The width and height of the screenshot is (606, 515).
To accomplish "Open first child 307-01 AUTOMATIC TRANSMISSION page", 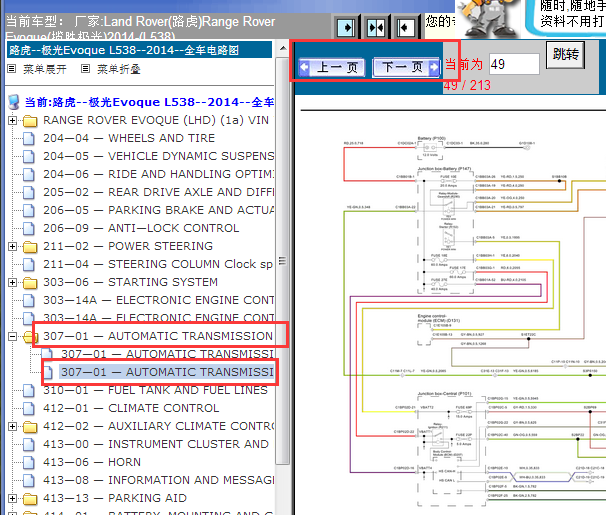I will [x=167, y=354].
